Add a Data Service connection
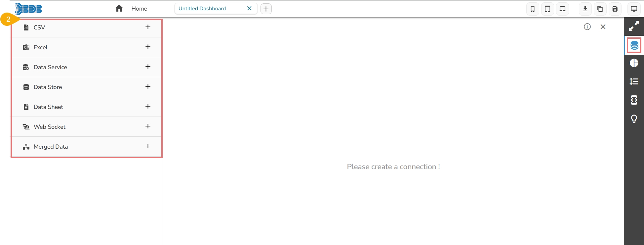Viewport: 644px width, 245px height. 148,67
